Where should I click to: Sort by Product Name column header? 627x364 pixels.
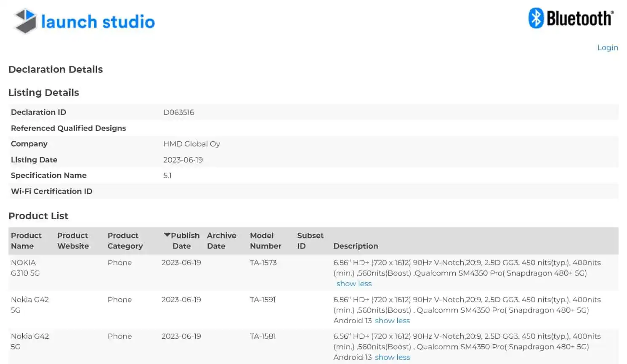[26, 241]
